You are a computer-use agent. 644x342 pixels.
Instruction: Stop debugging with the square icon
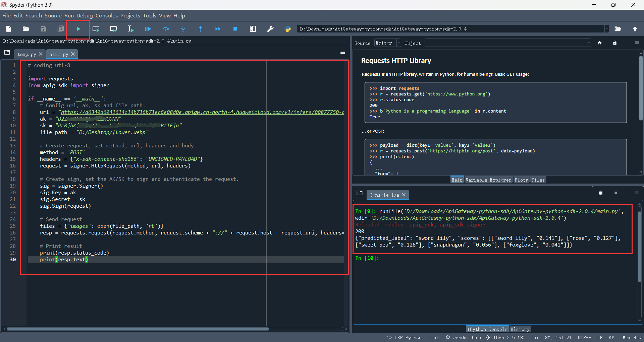tap(235, 29)
